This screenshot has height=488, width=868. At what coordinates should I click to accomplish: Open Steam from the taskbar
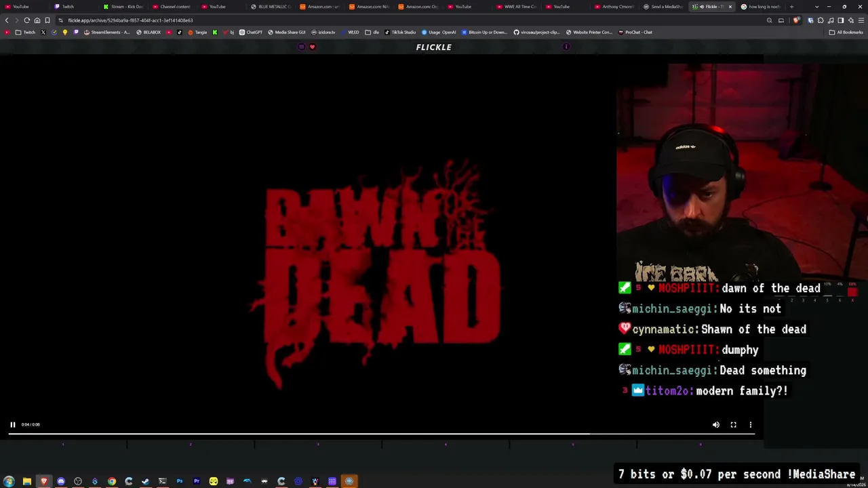tap(146, 481)
